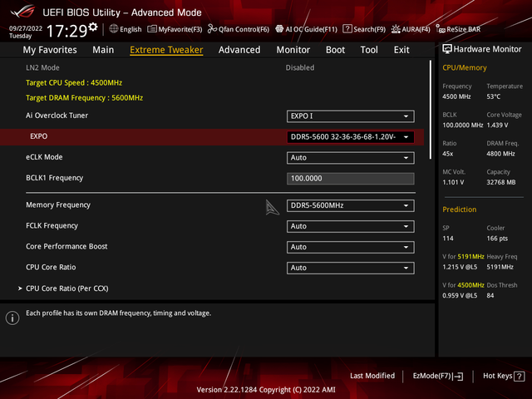Open Search(F9) question icon
532x399 pixels.
pyautogui.click(x=347, y=29)
